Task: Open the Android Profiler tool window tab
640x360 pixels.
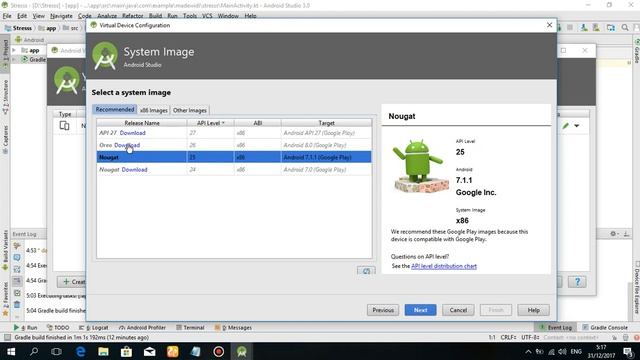Action: point(142,327)
